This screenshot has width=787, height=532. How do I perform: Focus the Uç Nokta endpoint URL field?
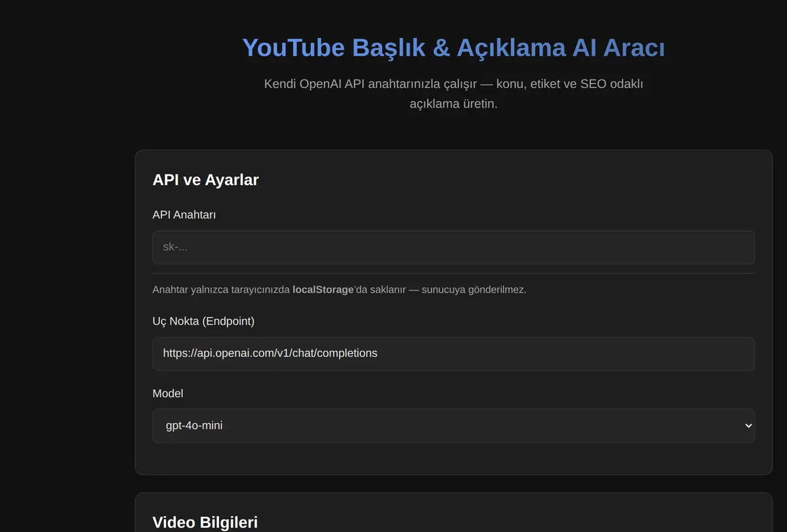pyautogui.click(x=453, y=354)
